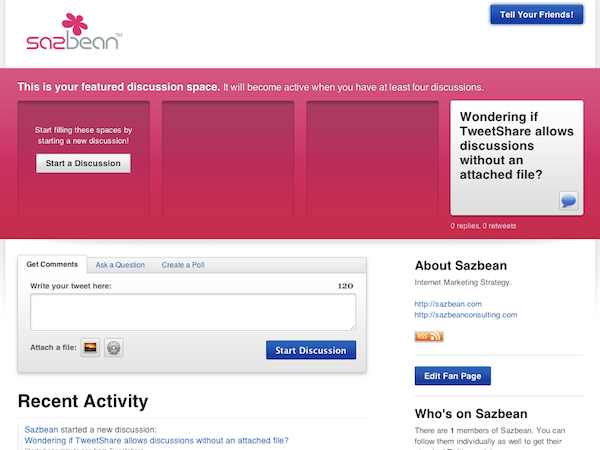Visit the sazbeanconsulting.com link
Image resolution: width=600 pixels, height=450 pixels.
(466, 315)
